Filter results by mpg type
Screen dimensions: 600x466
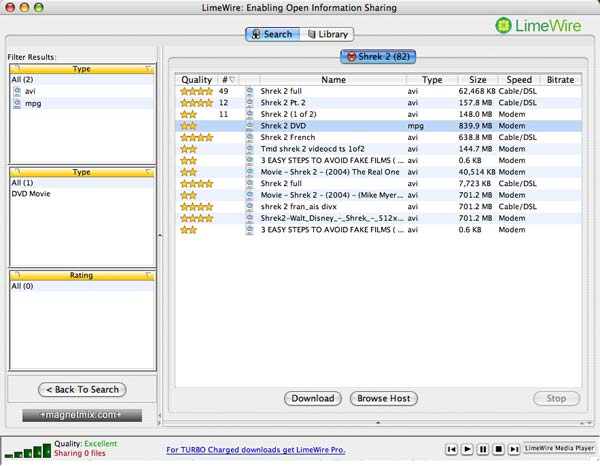tap(82, 103)
